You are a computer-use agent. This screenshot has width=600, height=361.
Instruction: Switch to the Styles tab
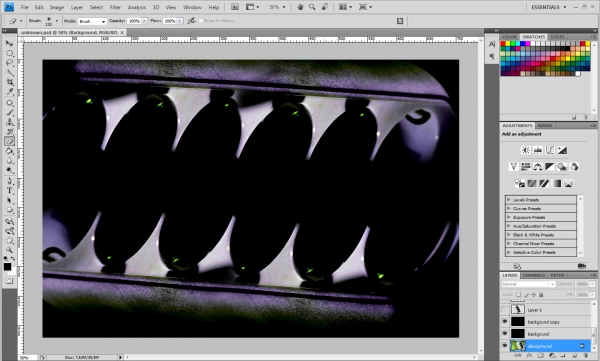[x=557, y=37]
